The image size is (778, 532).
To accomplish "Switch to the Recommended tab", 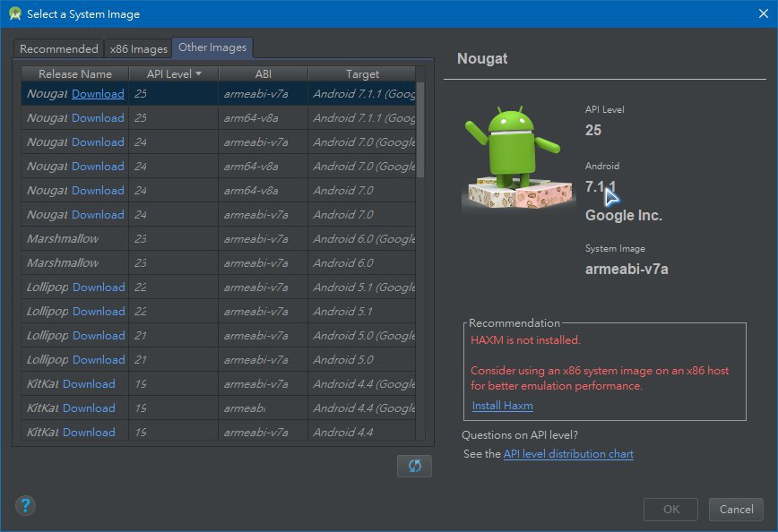I will pyautogui.click(x=58, y=49).
